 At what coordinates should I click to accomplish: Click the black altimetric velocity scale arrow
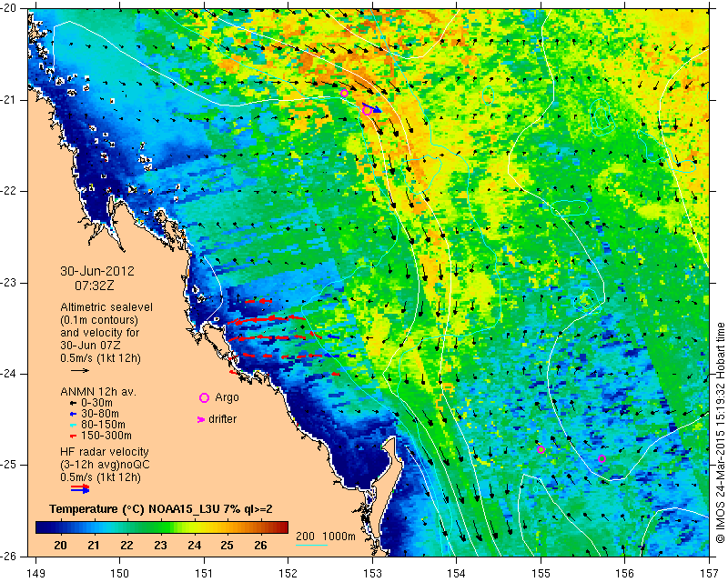coord(80,370)
